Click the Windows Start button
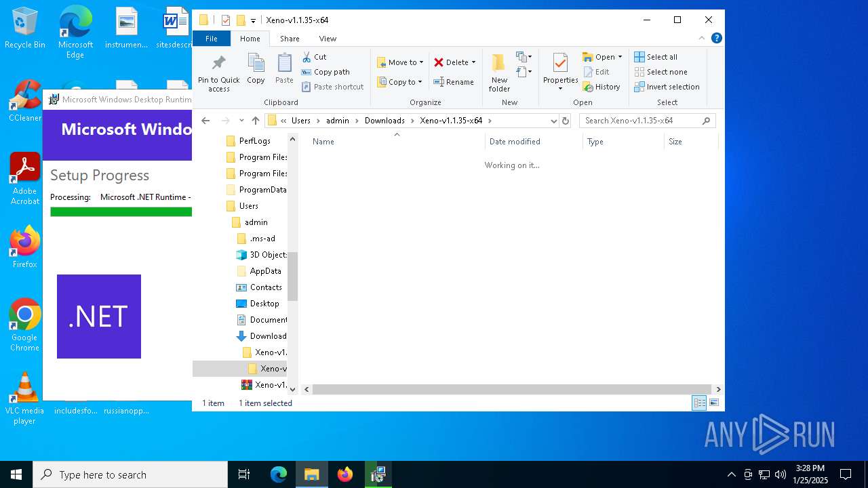The width and height of the screenshot is (868, 488). (x=16, y=474)
